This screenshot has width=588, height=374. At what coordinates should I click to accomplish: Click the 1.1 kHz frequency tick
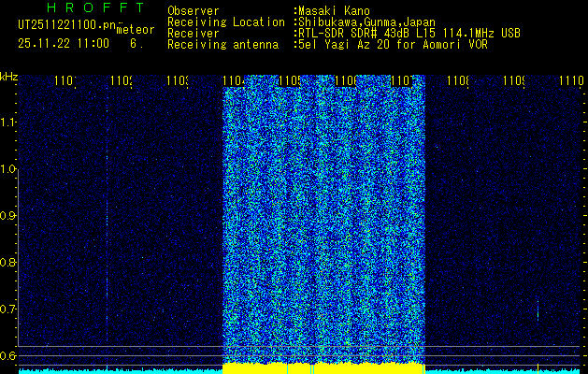8,122
